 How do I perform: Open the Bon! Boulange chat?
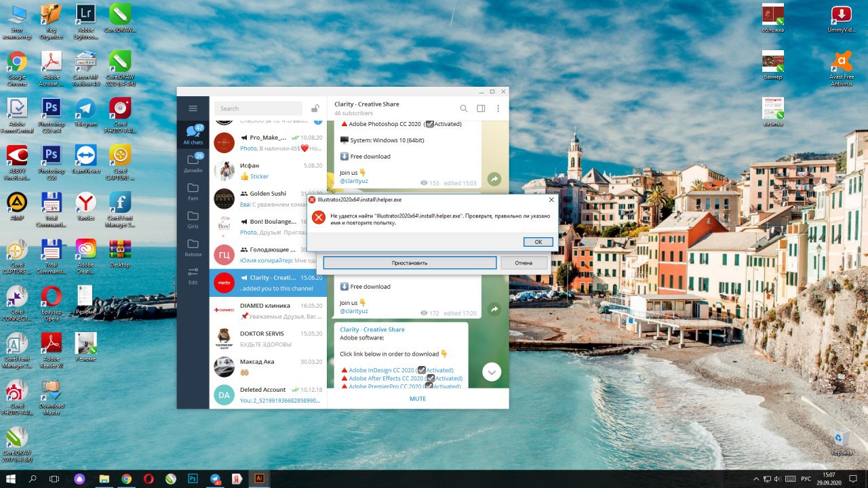click(x=268, y=226)
